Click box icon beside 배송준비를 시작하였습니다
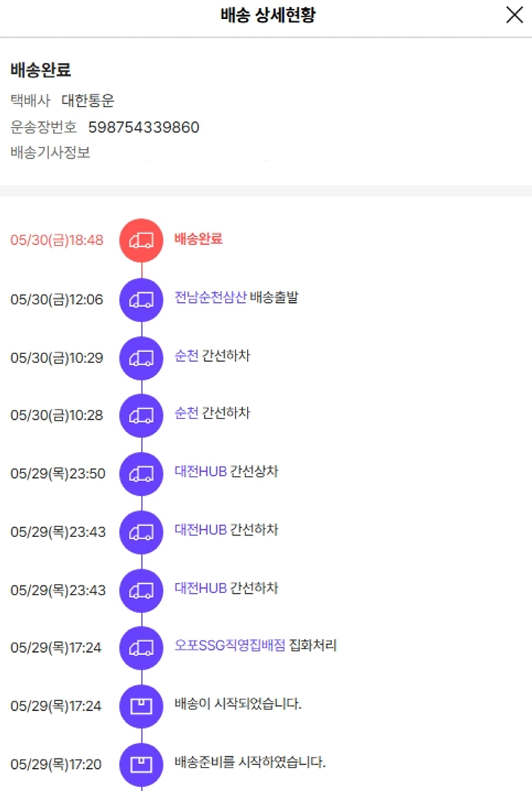 click(x=141, y=764)
